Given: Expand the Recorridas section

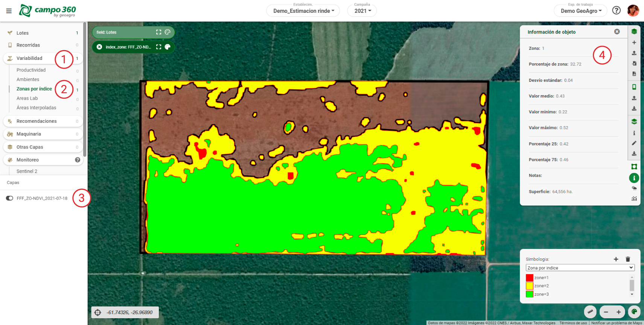Looking at the screenshot, I should [x=43, y=45].
